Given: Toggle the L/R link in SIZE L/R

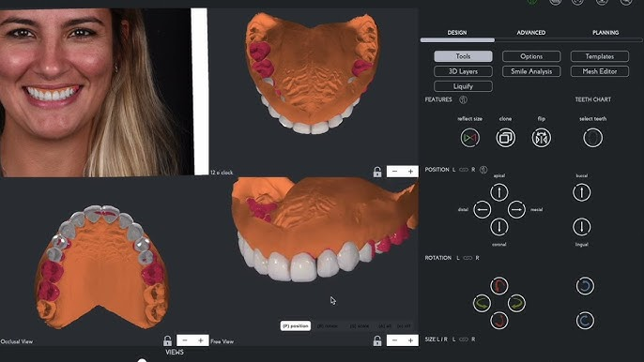Looking at the screenshot, I should tap(464, 339).
